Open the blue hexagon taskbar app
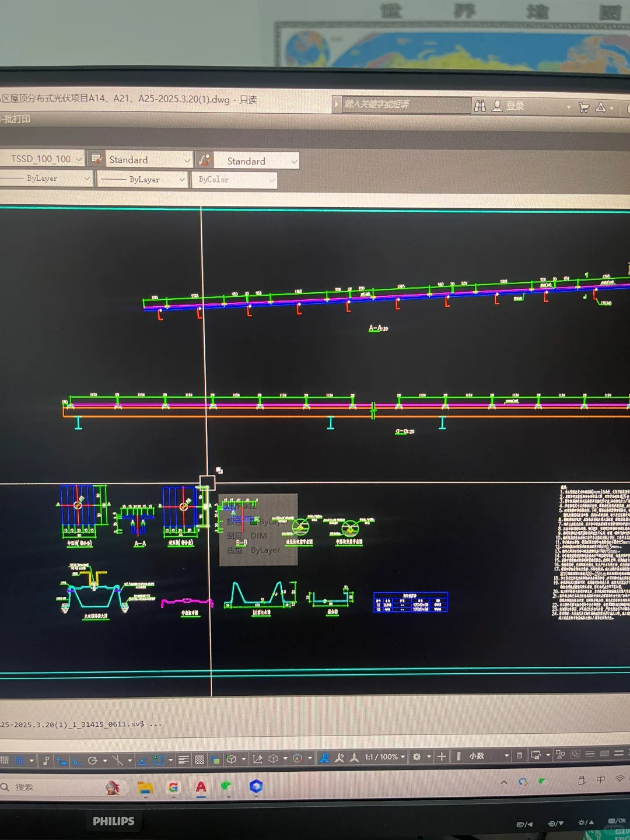This screenshot has width=630, height=840. coord(256,786)
